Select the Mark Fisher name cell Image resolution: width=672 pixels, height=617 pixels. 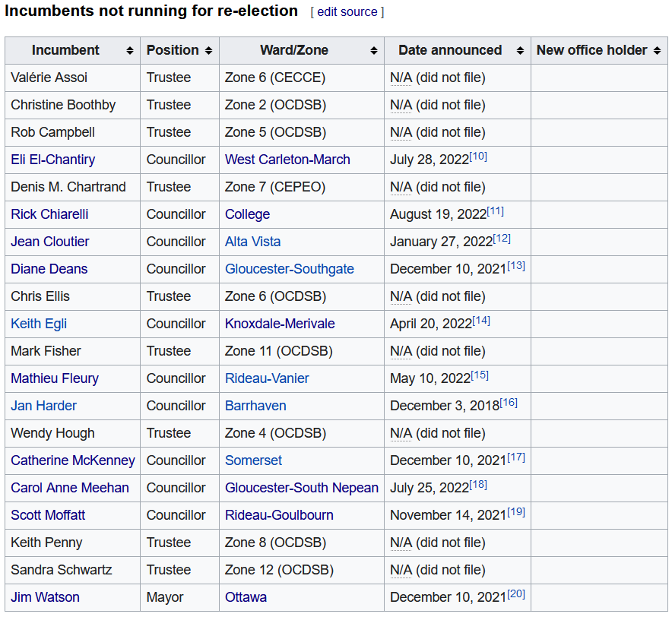pyautogui.click(x=73, y=351)
